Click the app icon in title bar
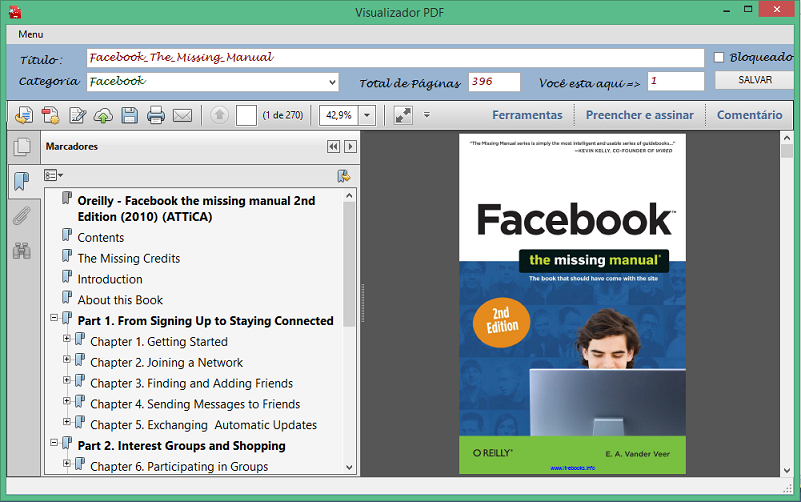This screenshot has width=801, height=502. pyautogui.click(x=15, y=12)
